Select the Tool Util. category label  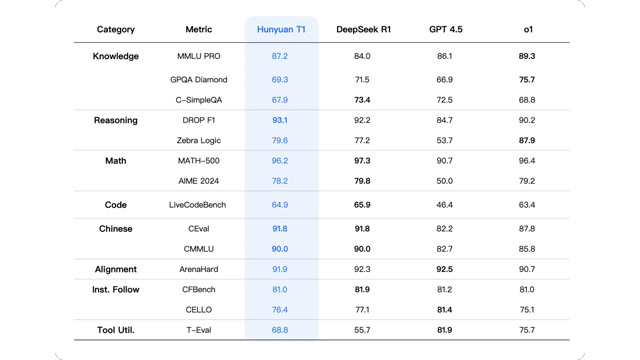click(116, 330)
